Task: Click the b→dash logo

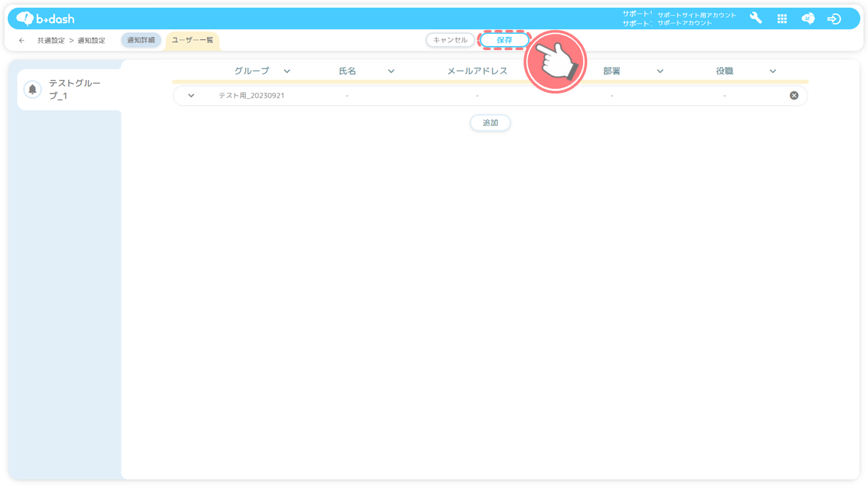Action: pos(45,19)
